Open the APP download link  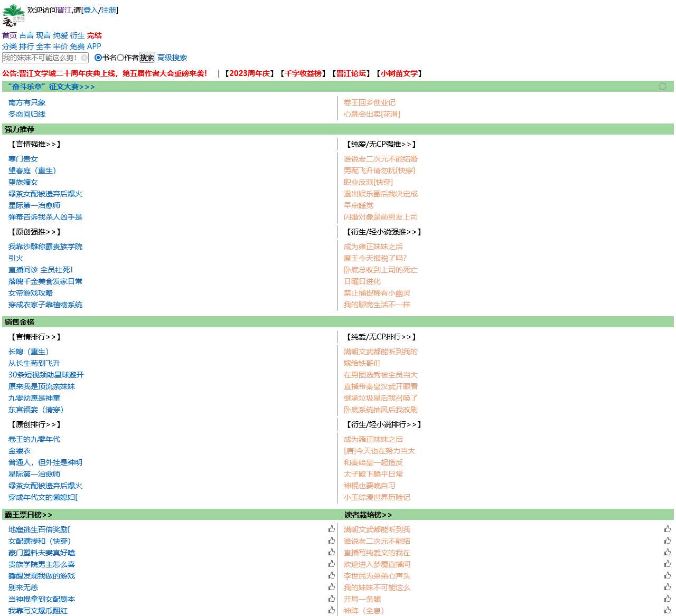(94, 46)
